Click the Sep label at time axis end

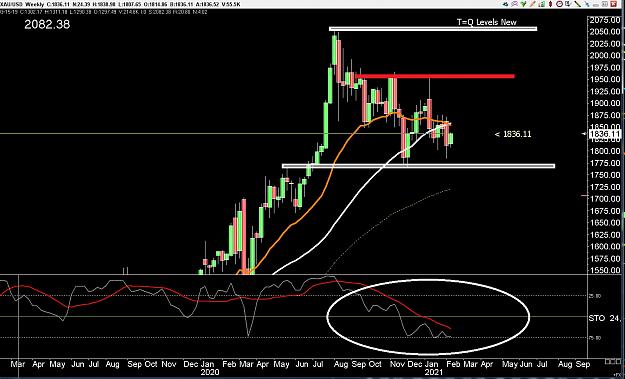coord(583,364)
